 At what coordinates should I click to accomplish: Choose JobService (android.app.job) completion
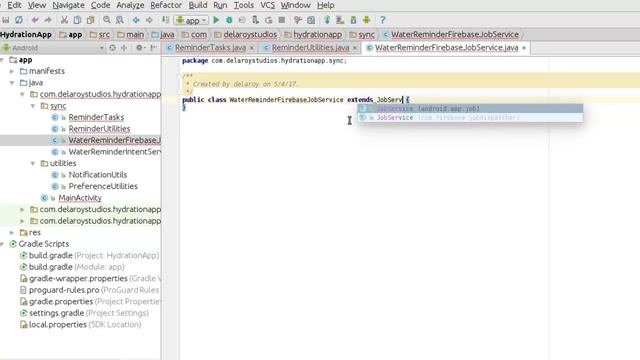tap(470, 109)
